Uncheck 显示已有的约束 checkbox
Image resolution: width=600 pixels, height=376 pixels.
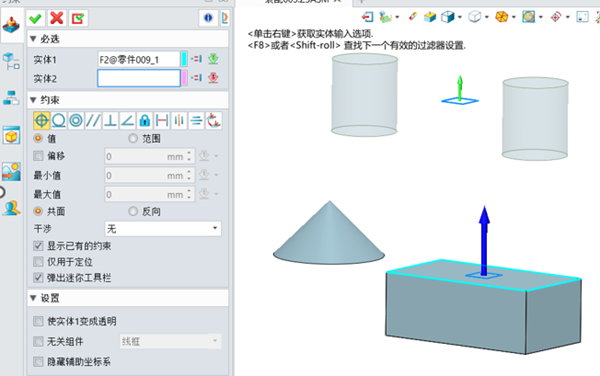[x=38, y=246]
